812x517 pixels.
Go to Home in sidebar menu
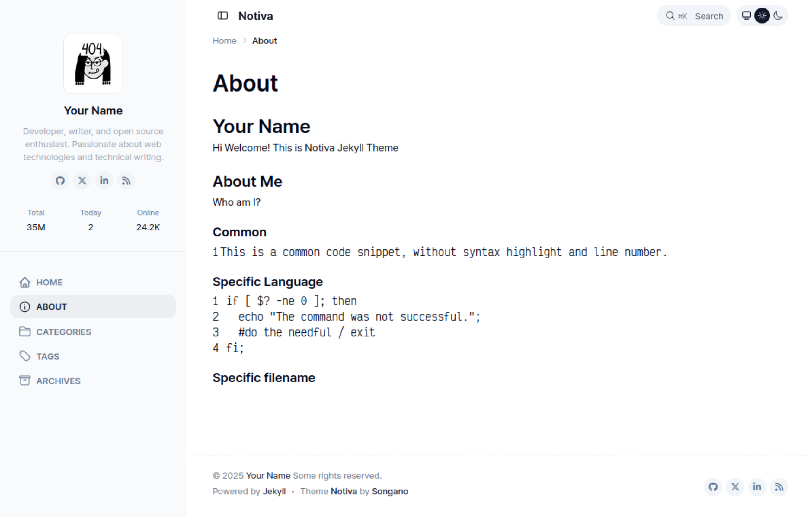pos(49,282)
